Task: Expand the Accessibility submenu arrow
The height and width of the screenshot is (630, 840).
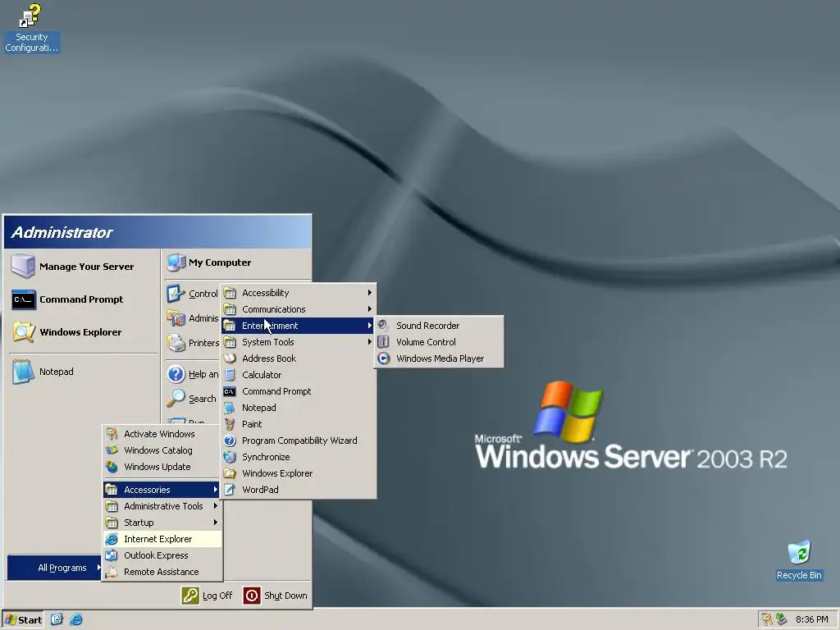Action: [370, 293]
